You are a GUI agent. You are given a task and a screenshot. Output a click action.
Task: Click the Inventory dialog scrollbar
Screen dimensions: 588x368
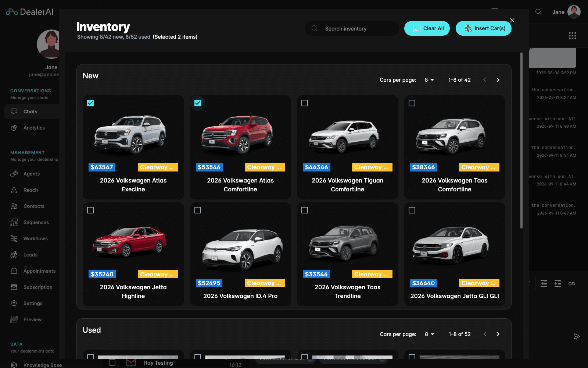click(521, 141)
